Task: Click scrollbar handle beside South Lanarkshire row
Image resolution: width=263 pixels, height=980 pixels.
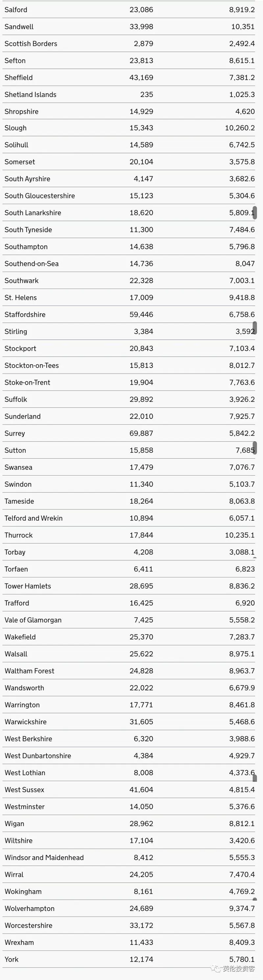Action: tap(255, 213)
